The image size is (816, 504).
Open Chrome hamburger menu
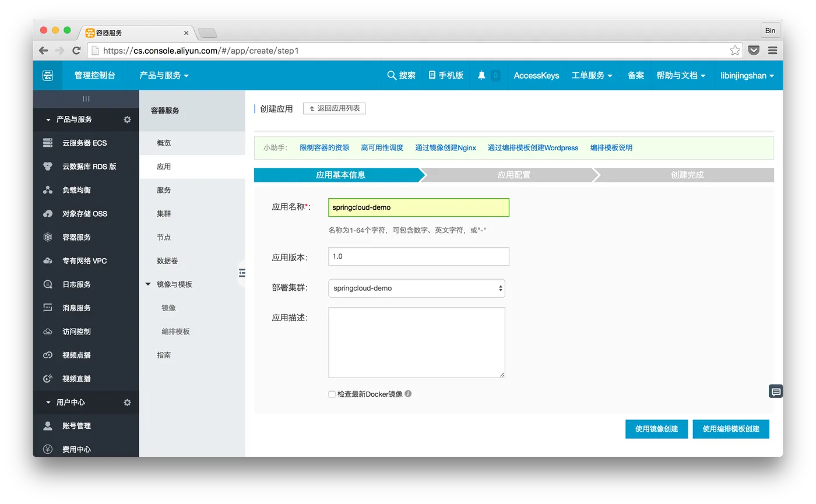tap(772, 51)
